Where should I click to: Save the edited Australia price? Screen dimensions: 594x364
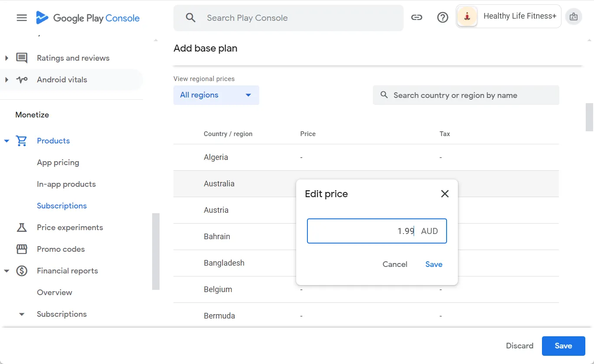[434, 264]
